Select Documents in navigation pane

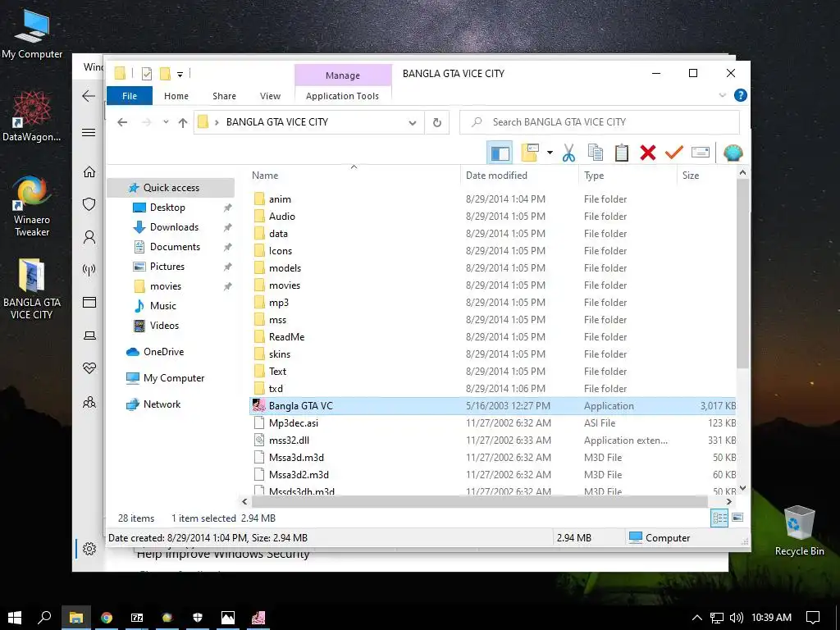pos(175,247)
